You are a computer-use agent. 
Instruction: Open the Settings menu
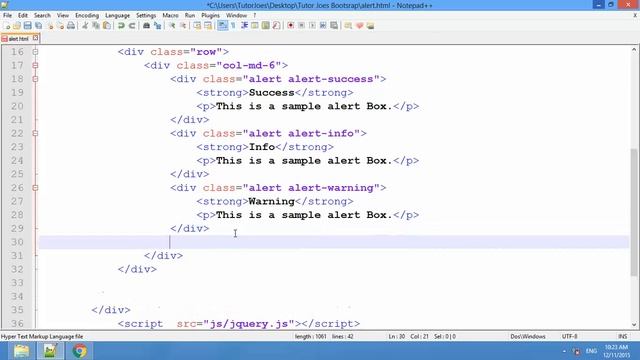coord(146,16)
